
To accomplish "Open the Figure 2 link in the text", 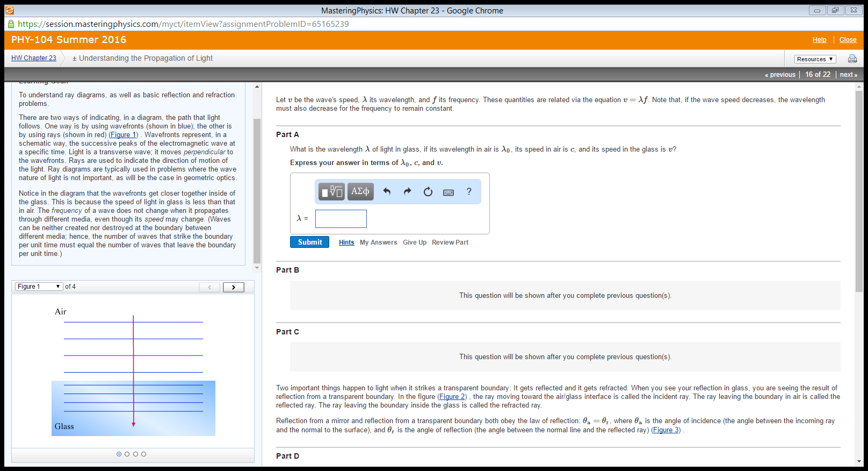I will 453,397.
